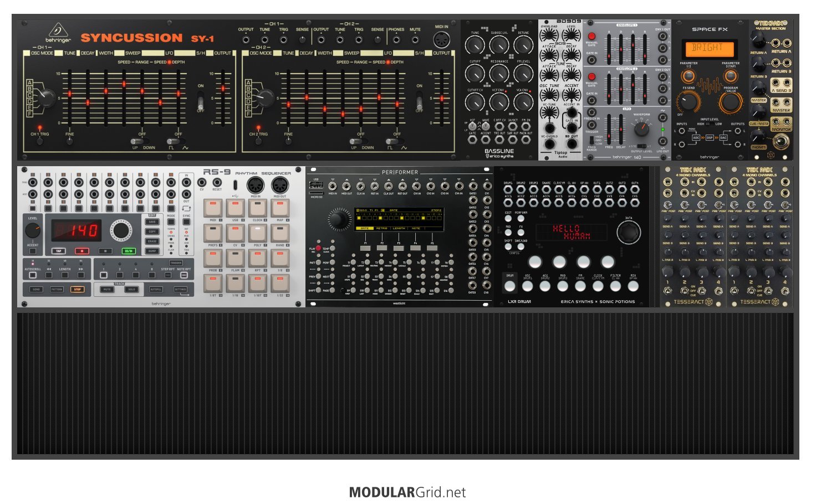Open SETTINGS on the RS-9
Screen dimensions: 816x504
(181, 289)
